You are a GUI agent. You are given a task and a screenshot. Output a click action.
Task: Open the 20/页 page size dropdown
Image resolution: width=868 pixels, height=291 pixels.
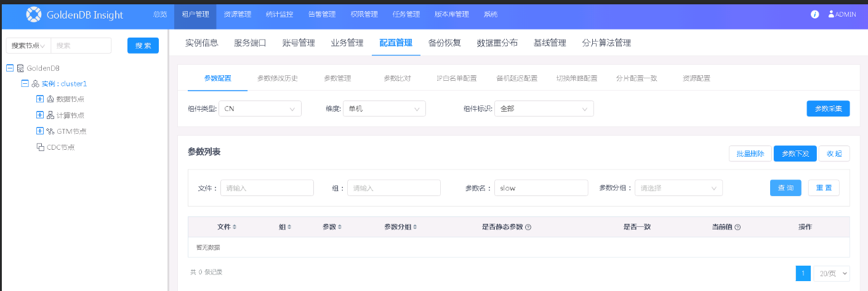coord(832,273)
